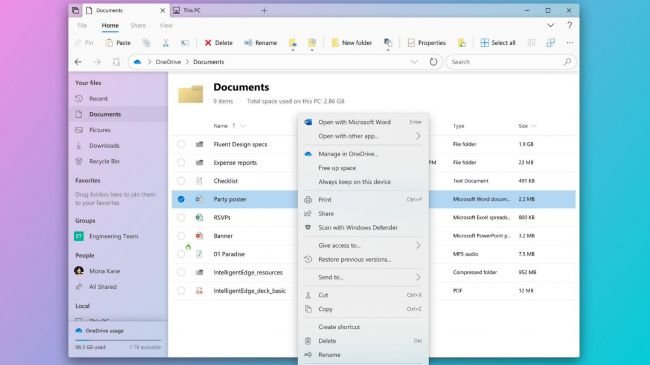Switch to the File ribbon tab
650x365 pixels.
coord(82,25)
